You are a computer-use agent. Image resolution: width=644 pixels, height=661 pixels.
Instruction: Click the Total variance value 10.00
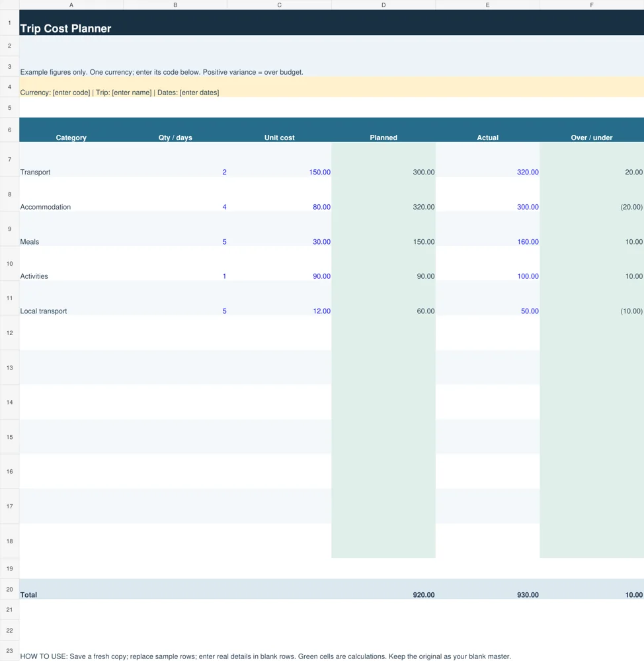tap(592, 590)
